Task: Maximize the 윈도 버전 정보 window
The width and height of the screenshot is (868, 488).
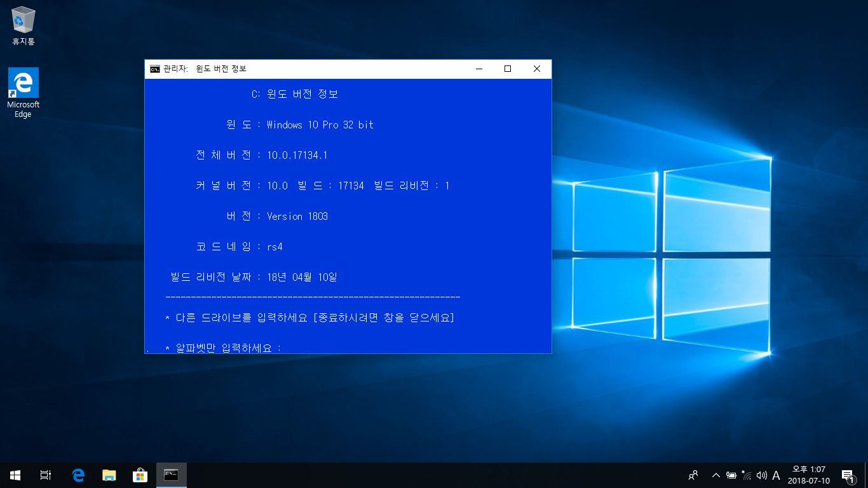Action: point(508,69)
